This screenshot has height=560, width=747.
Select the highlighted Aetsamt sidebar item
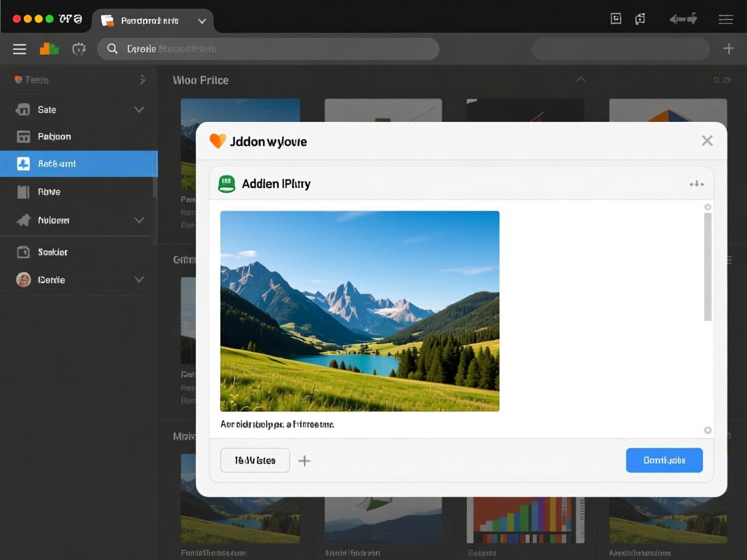(x=78, y=164)
